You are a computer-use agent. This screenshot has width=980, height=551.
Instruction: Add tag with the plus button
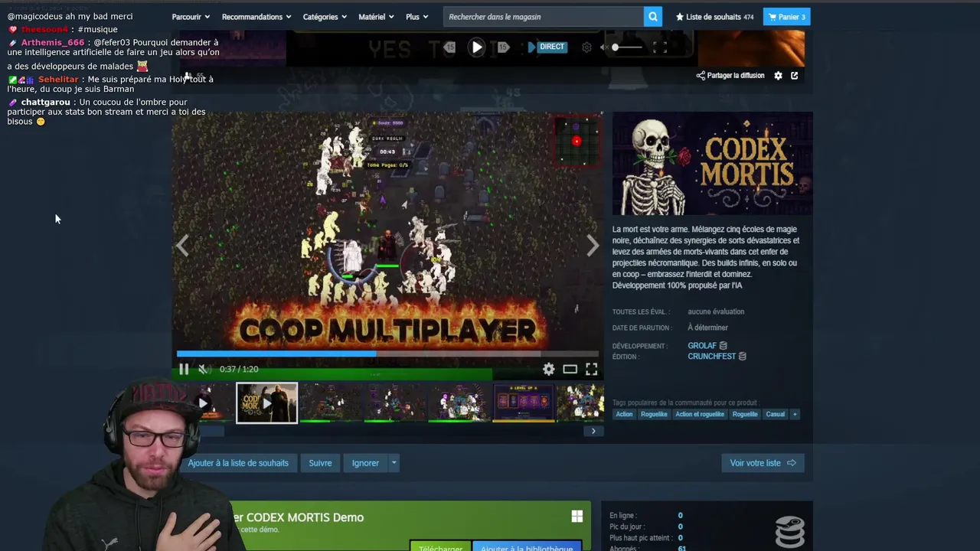795,414
